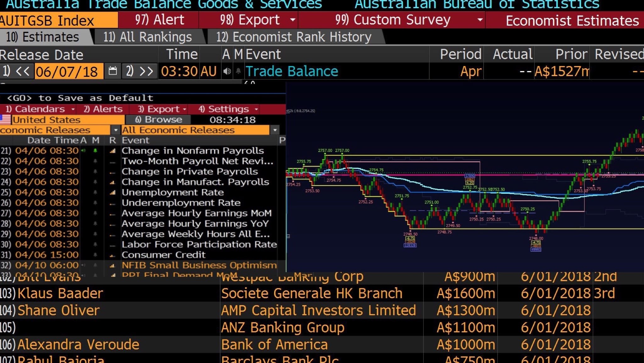Toggle green alert bell for Nonfarm Payrolls
Viewport: 644px width, 363px height.
[95, 151]
